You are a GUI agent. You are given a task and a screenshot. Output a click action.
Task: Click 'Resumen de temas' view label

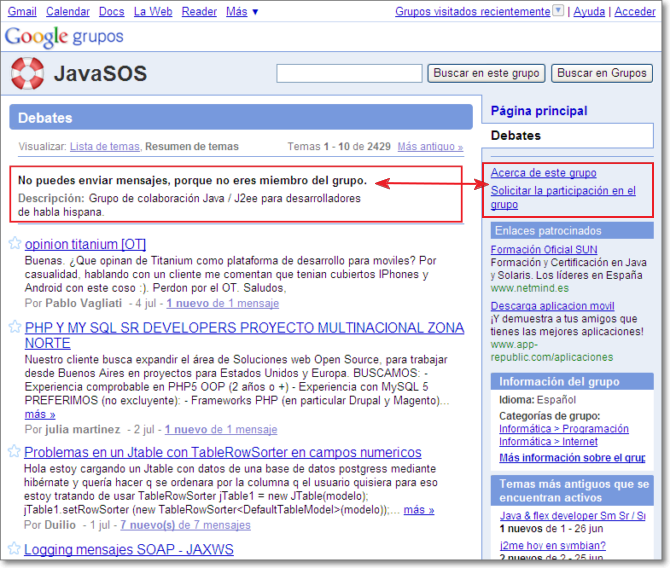192,147
